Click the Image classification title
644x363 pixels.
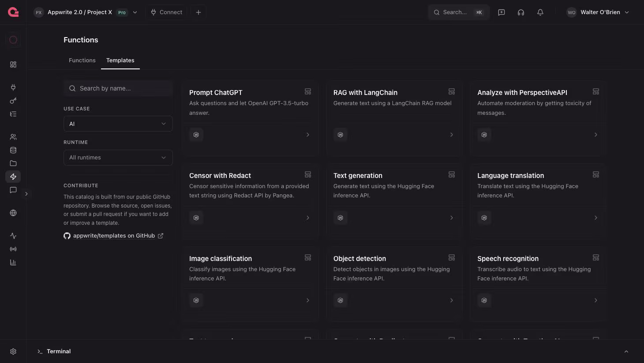pyautogui.click(x=221, y=258)
